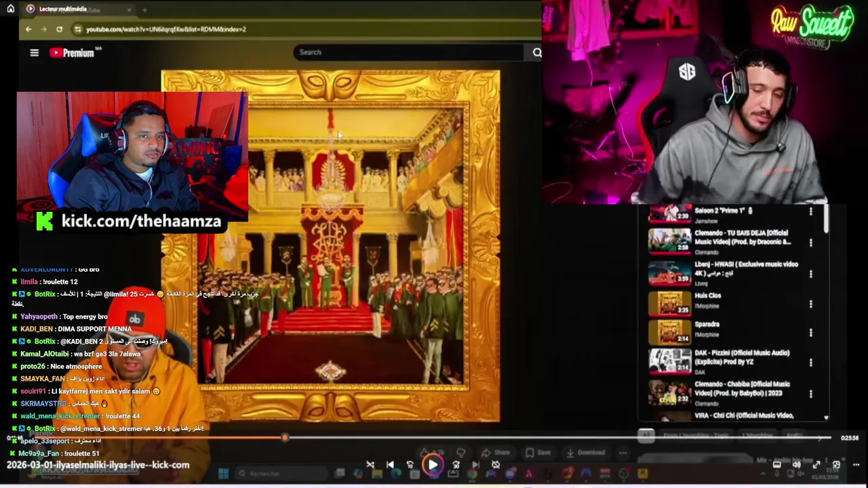This screenshot has width=868, height=488.
Task: Open menu for 'Huis Clos' playlist item
Action: 810,304
